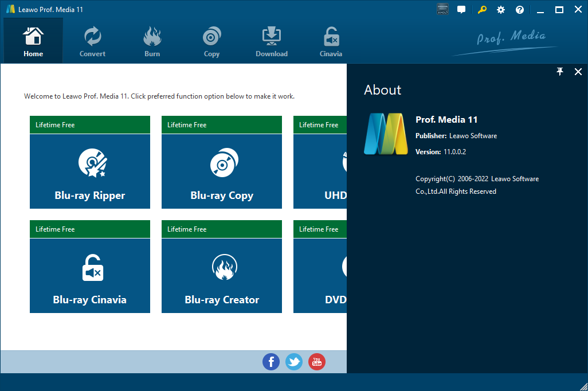Click the About heading
This screenshot has height=391, width=588.
pyautogui.click(x=382, y=90)
